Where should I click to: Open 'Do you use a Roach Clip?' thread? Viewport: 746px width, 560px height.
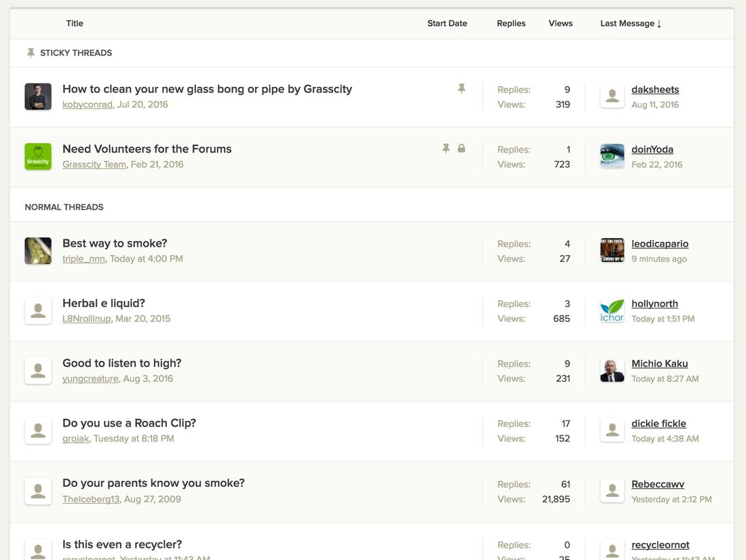pyautogui.click(x=129, y=423)
